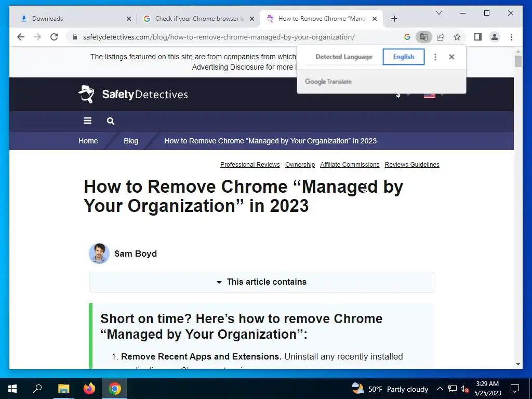Open Translate options three-dot menu

(435, 57)
